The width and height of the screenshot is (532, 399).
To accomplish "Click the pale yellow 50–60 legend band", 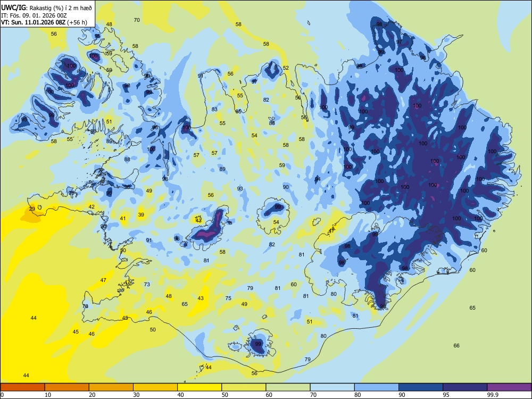I will point(244,387).
